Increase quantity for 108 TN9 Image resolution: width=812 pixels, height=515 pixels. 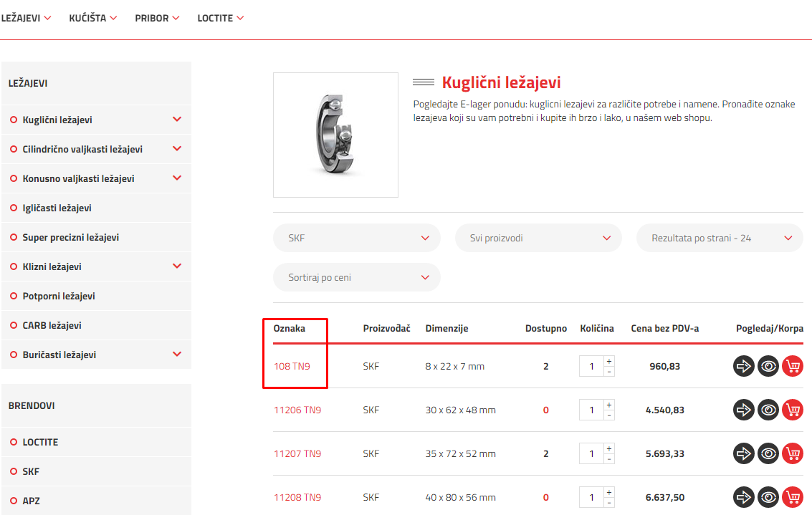coord(609,361)
